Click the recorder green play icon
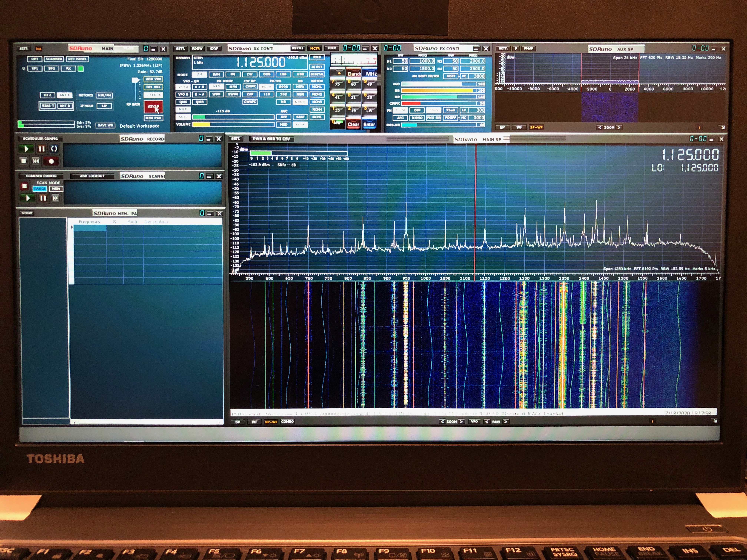Image resolution: width=747 pixels, height=560 pixels. pyautogui.click(x=26, y=149)
